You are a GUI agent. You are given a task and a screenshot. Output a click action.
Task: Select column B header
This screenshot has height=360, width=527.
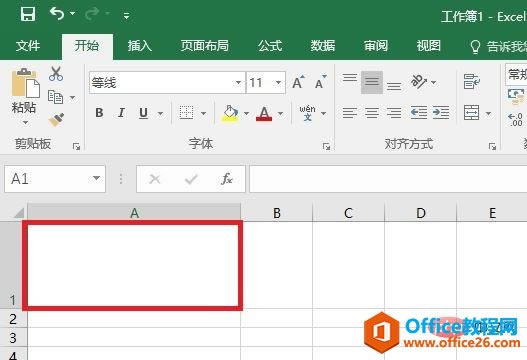277,213
